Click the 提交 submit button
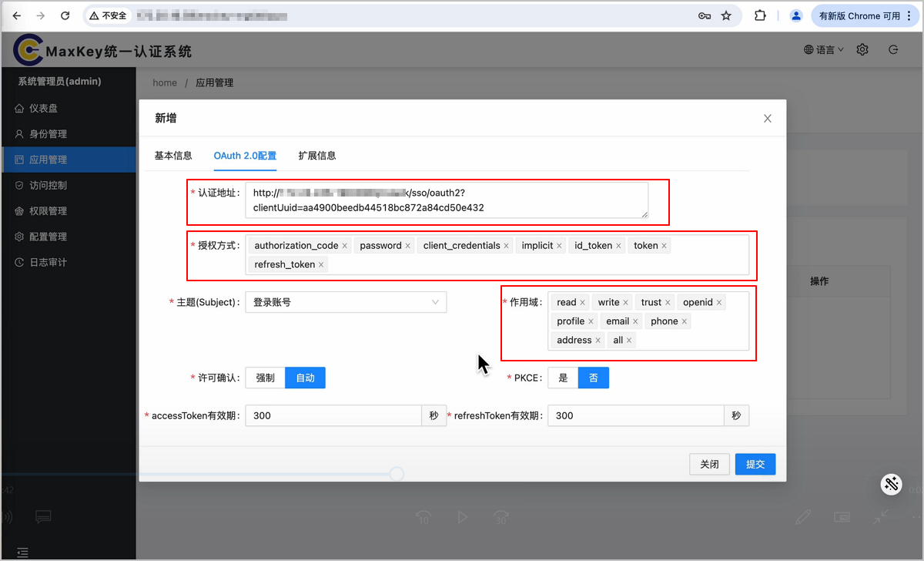This screenshot has height=561, width=924. point(755,464)
